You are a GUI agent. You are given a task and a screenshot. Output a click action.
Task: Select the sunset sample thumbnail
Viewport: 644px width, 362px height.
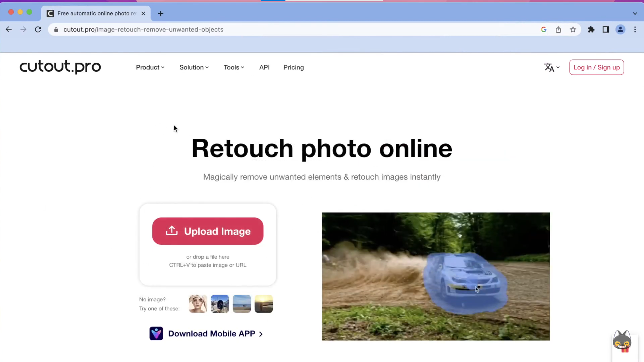[x=264, y=304]
